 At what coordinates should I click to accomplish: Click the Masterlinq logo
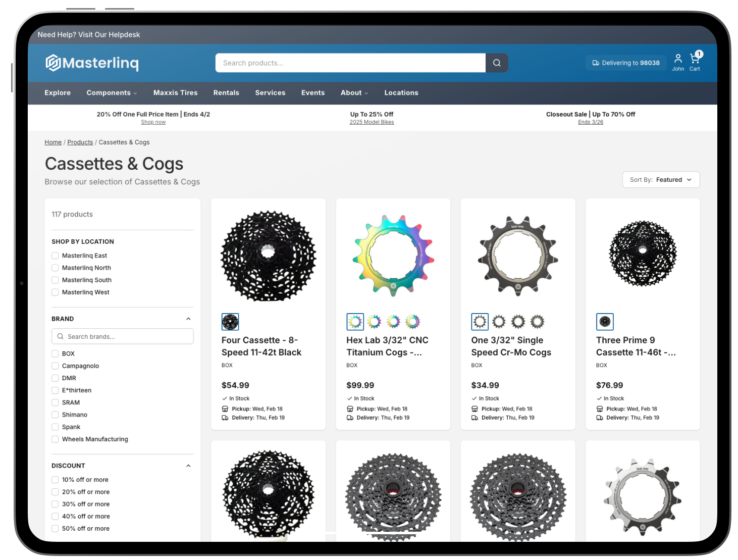click(x=92, y=63)
